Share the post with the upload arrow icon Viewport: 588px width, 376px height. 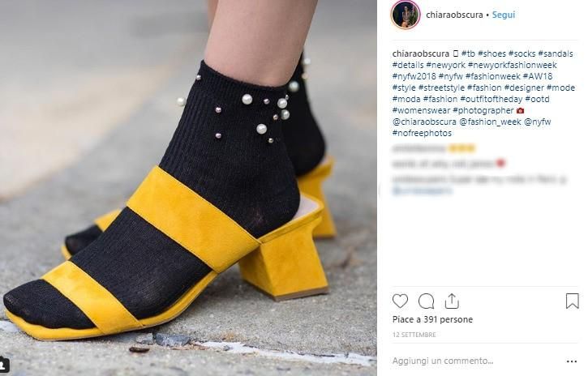[x=452, y=301]
